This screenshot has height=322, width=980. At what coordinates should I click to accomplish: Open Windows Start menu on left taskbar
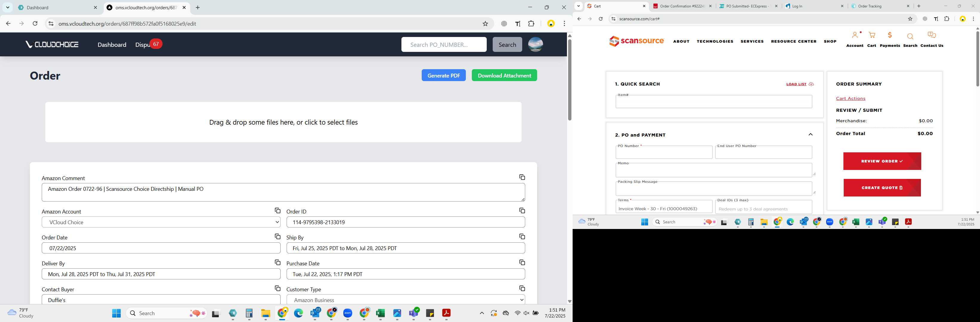click(x=116, y=313)
